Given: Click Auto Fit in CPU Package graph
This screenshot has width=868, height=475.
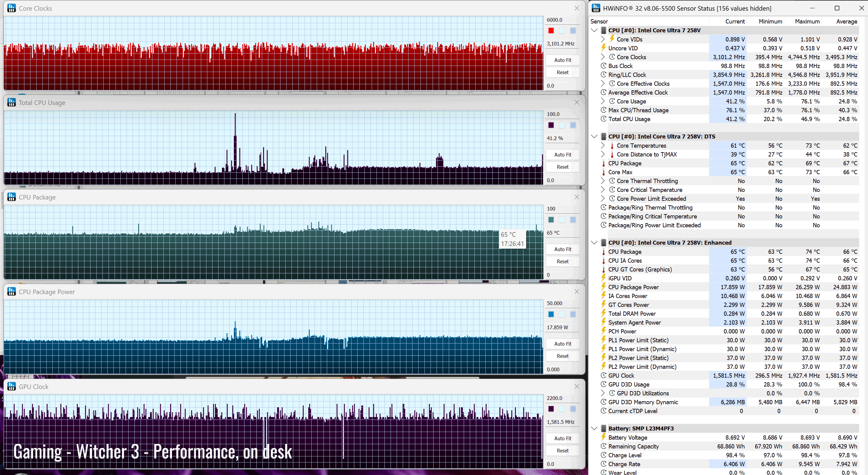Looking at the screenshot, I should 563,249.
